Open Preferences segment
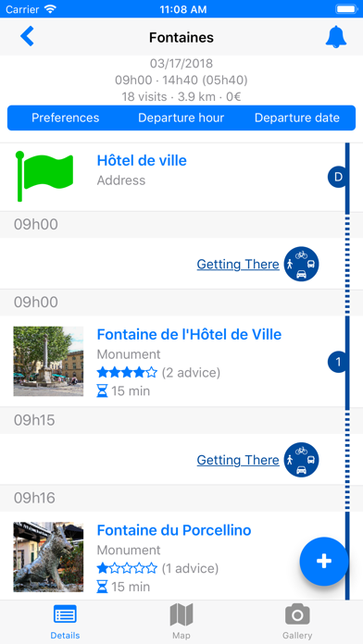 pyautogui.click(x=66, y=118)
